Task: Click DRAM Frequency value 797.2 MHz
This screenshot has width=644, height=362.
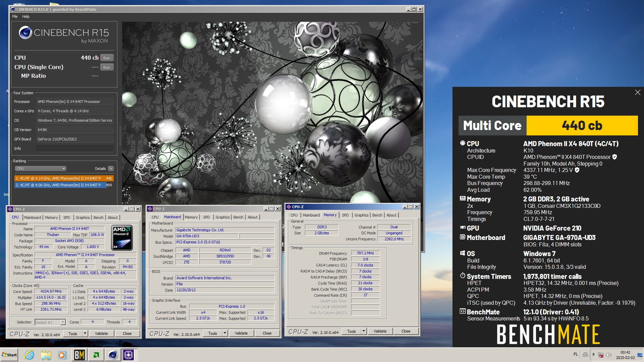Action: pyautogui.click(x=365, y=253)
